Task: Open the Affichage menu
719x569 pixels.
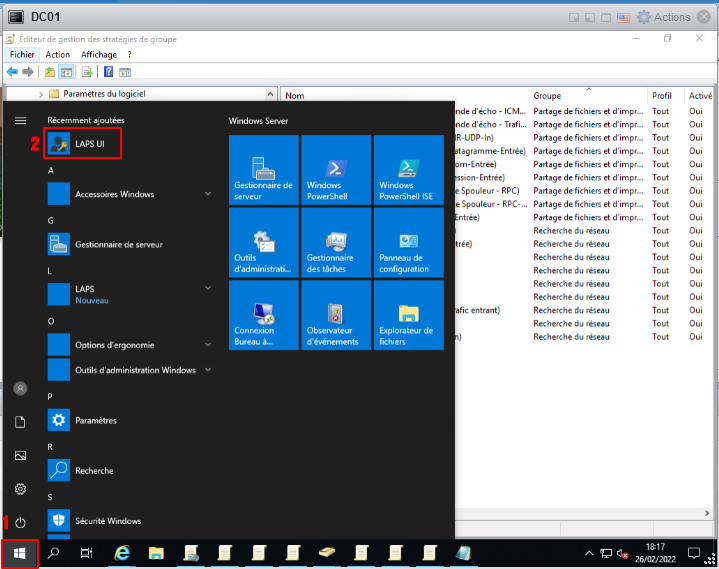Action: [99, 54]
